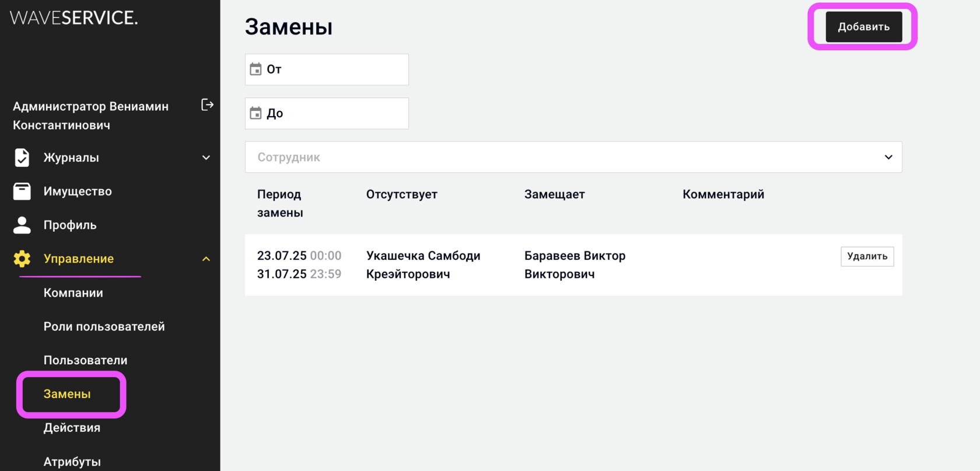Click the Управление gear icon
980x471 pixels.
pyautogui.click(x=22, y=259)
